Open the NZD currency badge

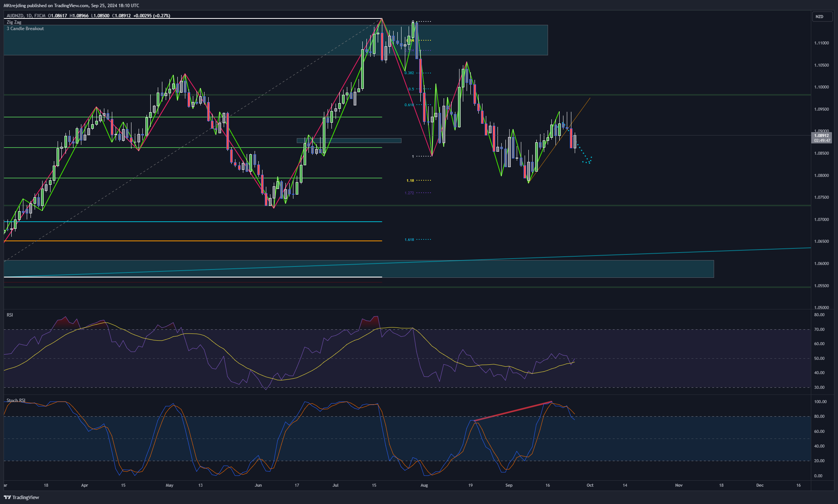822,17
